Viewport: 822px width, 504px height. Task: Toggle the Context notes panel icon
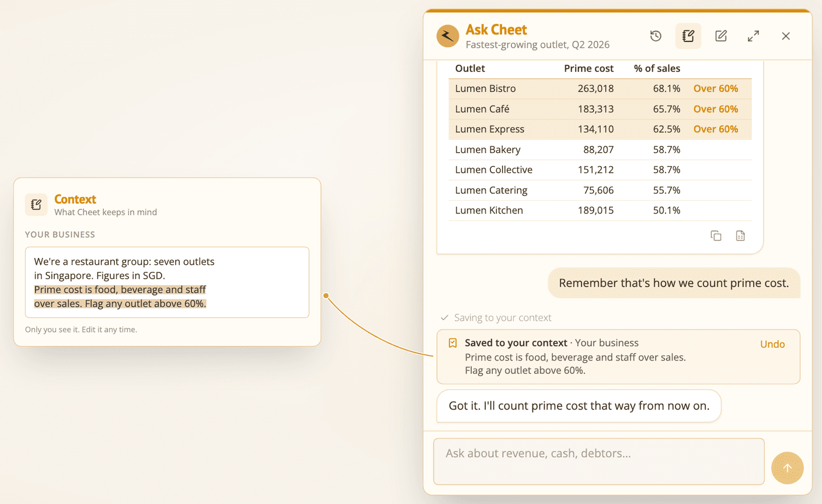click(688, 36)
